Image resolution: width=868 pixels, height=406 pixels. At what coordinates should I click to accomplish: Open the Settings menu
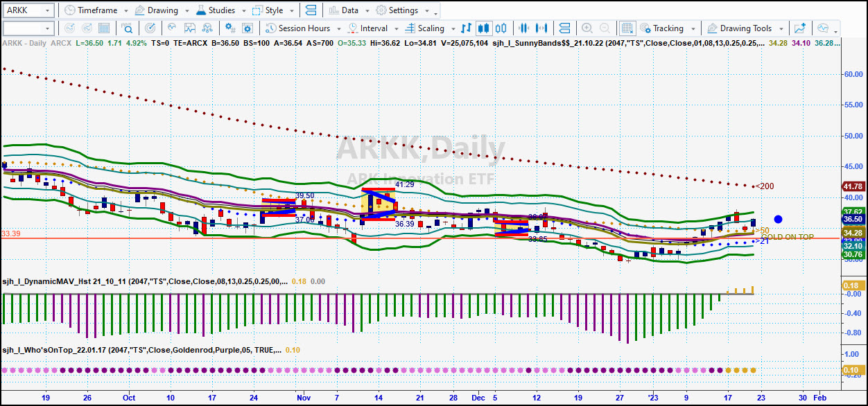pos(402,10)
